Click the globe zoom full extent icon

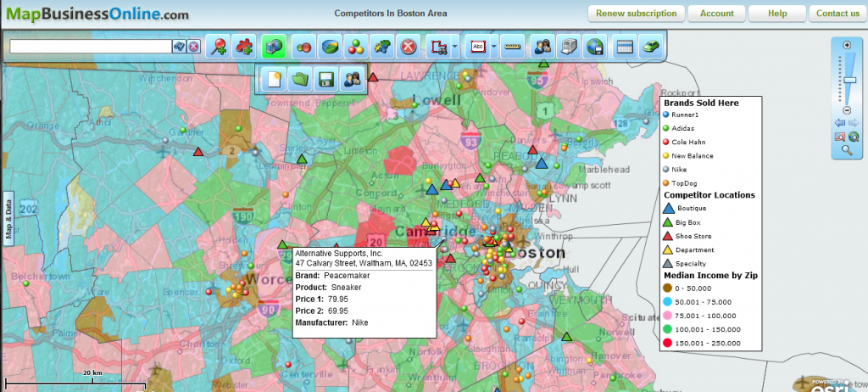853,136
